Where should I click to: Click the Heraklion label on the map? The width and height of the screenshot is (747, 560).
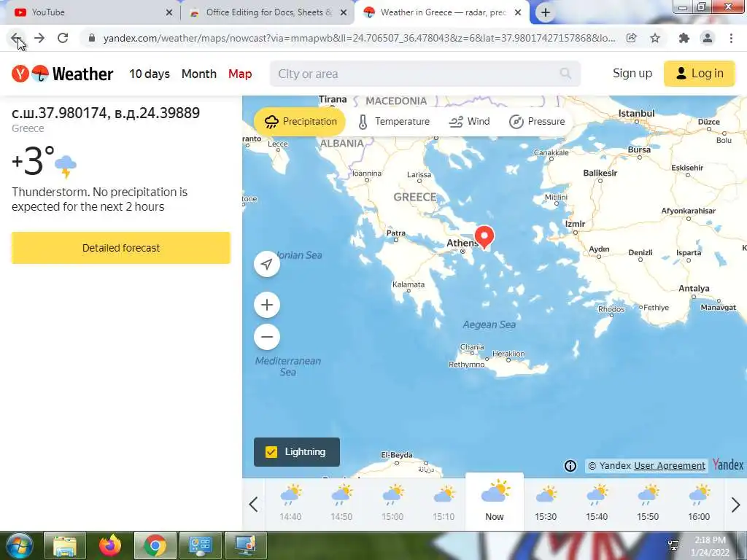click(x=508, y=354)
